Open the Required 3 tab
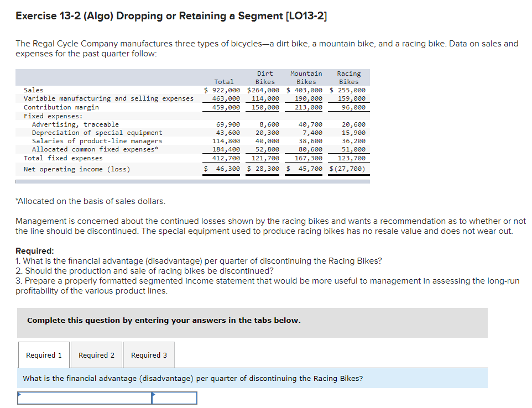532x408 pixels. pos(148,354)
